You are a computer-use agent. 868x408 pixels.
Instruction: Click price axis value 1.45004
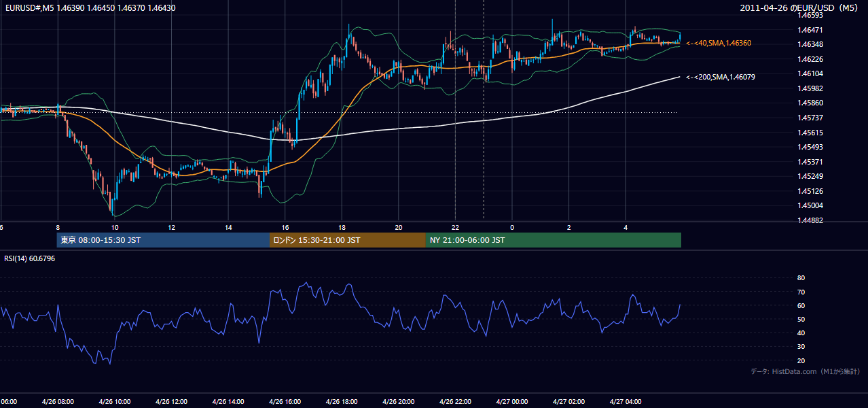810,205
